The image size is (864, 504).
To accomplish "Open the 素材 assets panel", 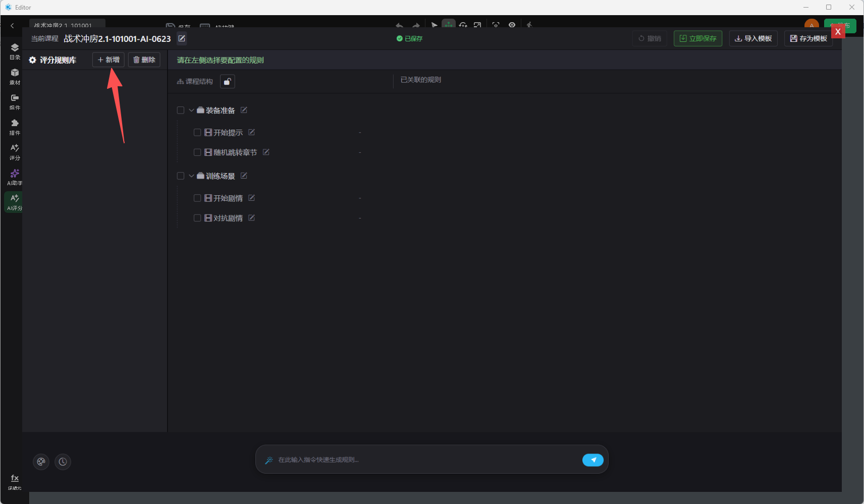I will 15,76.
